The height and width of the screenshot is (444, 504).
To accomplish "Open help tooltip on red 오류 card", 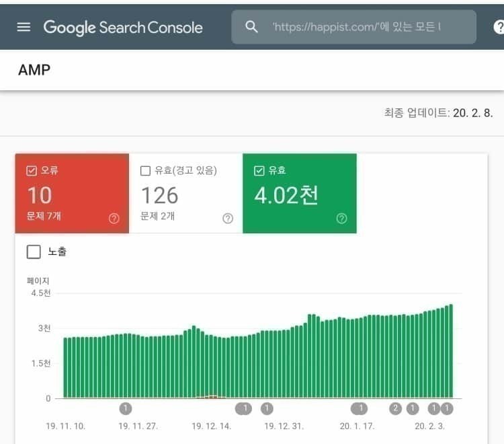I will 114,219.
